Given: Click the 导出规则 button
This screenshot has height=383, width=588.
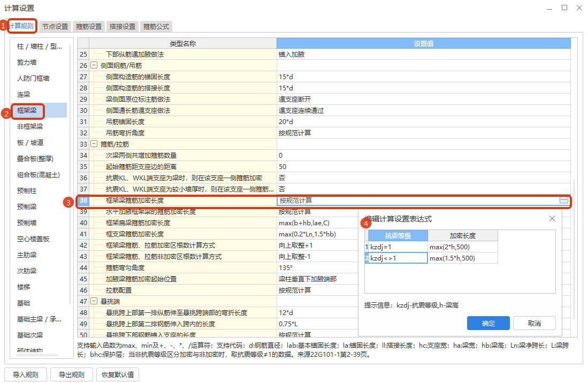Looking at the screenshot, I should (72, 375).
